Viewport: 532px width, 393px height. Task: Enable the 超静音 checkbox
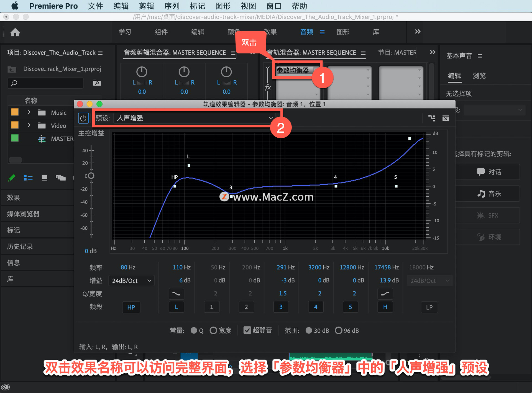(247, 330)
